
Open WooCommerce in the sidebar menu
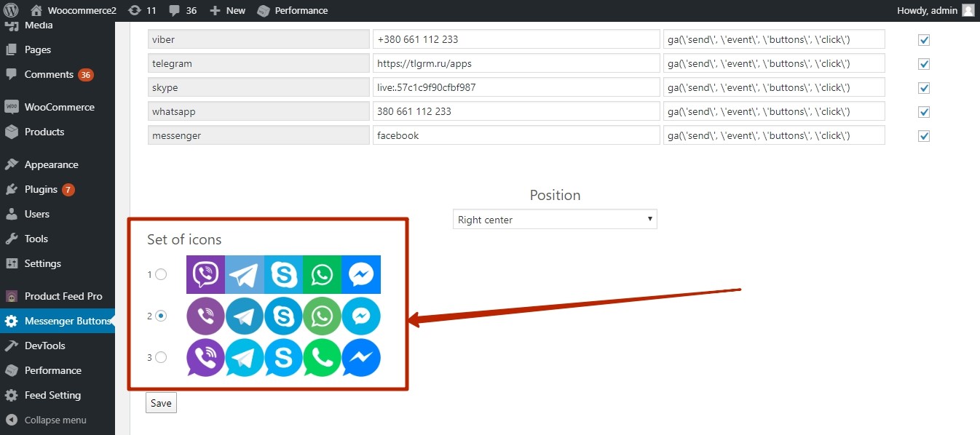58,107
